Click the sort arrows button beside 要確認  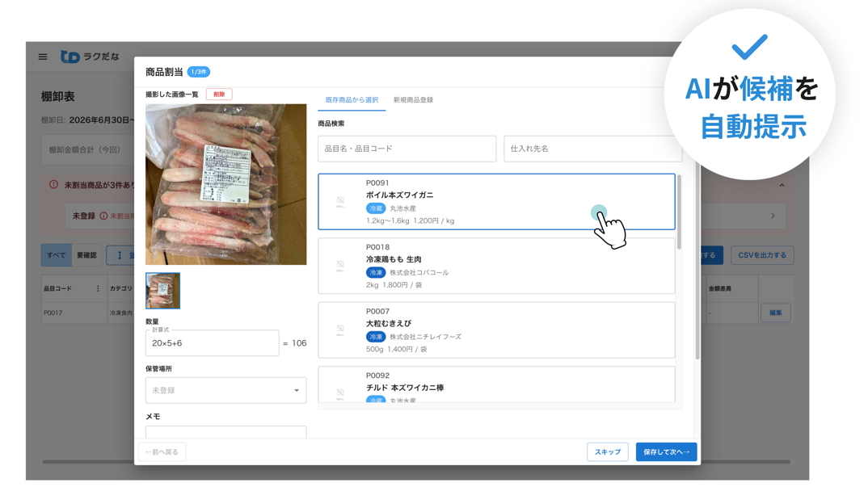click(x=120, y=255)
